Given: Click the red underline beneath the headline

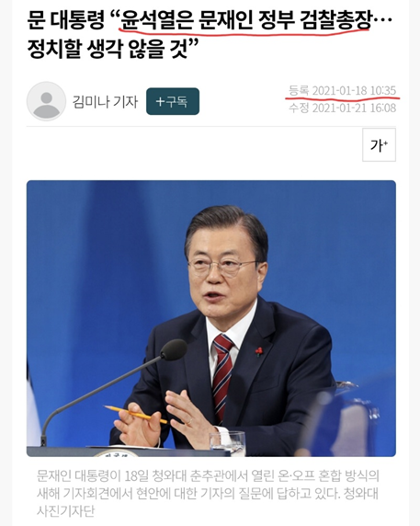Looking at the screenshot, I should click(x=244, y=33).
